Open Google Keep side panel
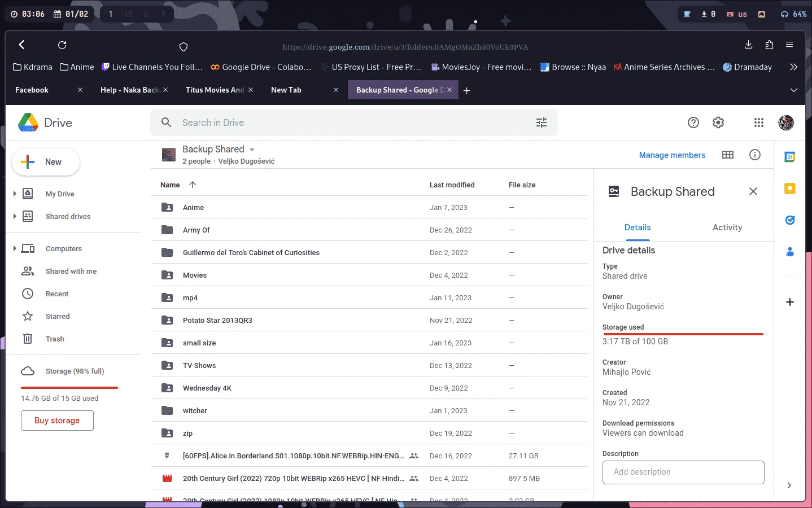The width and height of the screenshot is (812, 508). [790, 189]
